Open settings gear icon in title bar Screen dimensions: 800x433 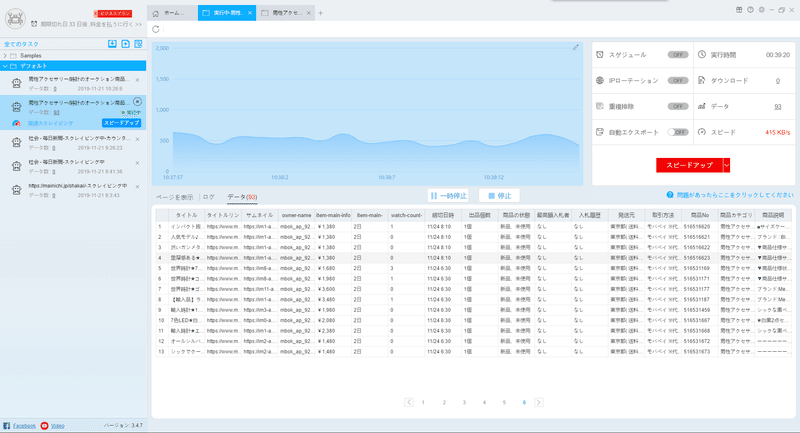(x=761, y=10)
